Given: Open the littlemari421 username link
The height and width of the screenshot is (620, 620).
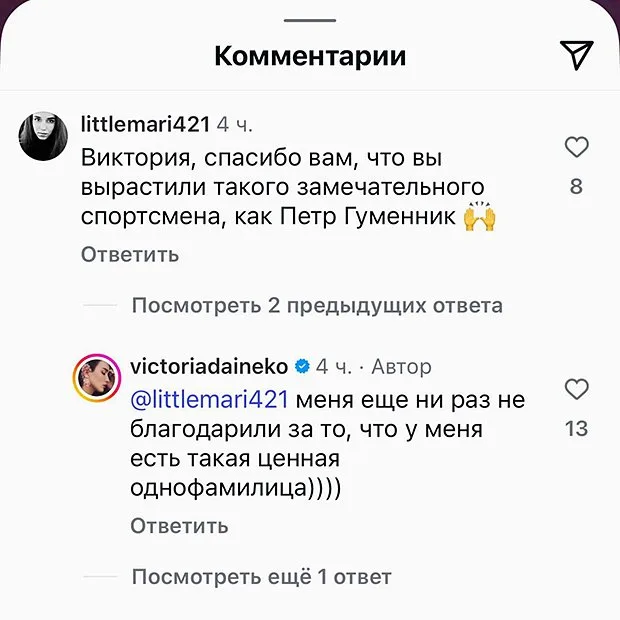Looking at the screenshot, I should pyautogui.click(x=144, y=124).
